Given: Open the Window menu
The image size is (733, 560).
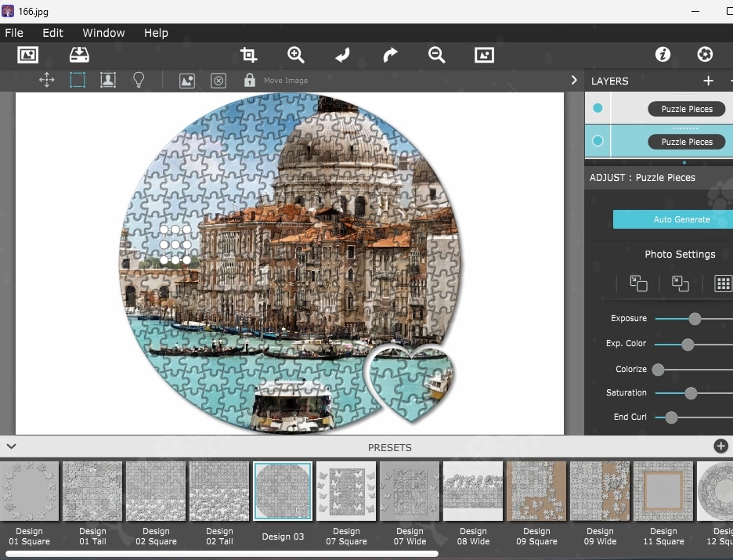Looking at the screenshot, I should point(103,33).
